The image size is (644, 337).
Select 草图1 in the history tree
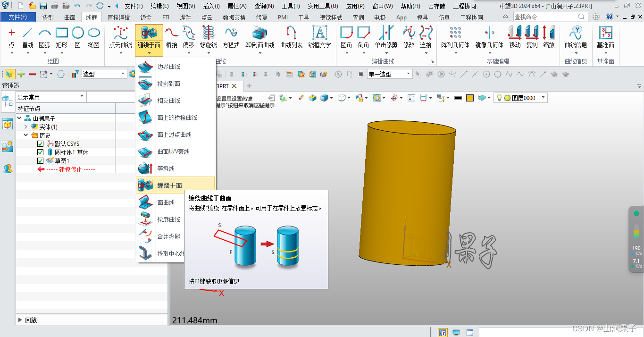pos(62,161)
